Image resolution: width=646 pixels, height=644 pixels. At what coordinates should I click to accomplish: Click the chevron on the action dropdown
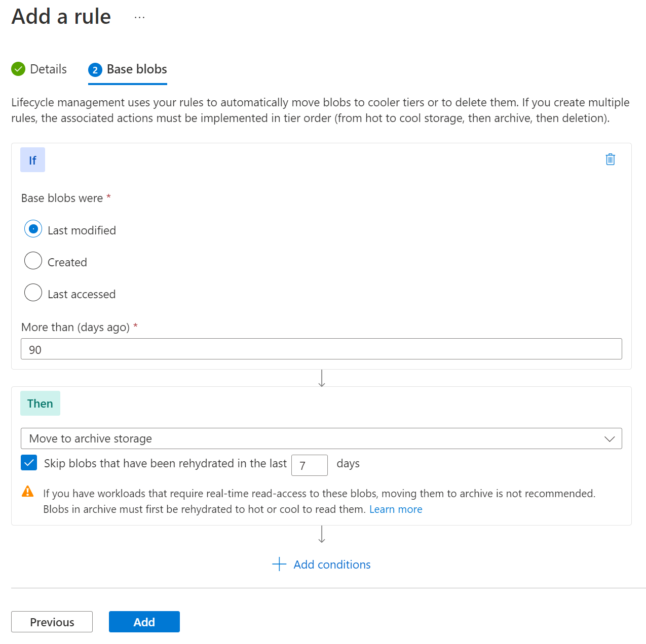610,439
